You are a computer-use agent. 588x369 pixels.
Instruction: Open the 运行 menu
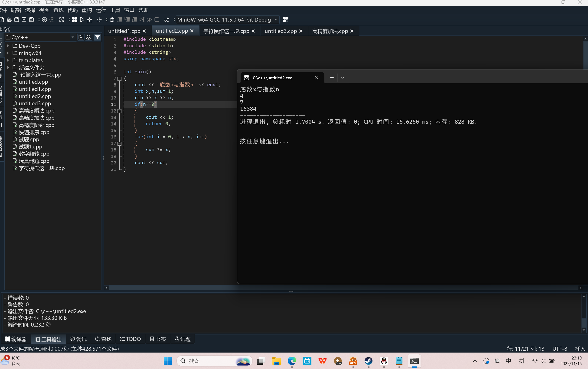(x=101, y=10)
